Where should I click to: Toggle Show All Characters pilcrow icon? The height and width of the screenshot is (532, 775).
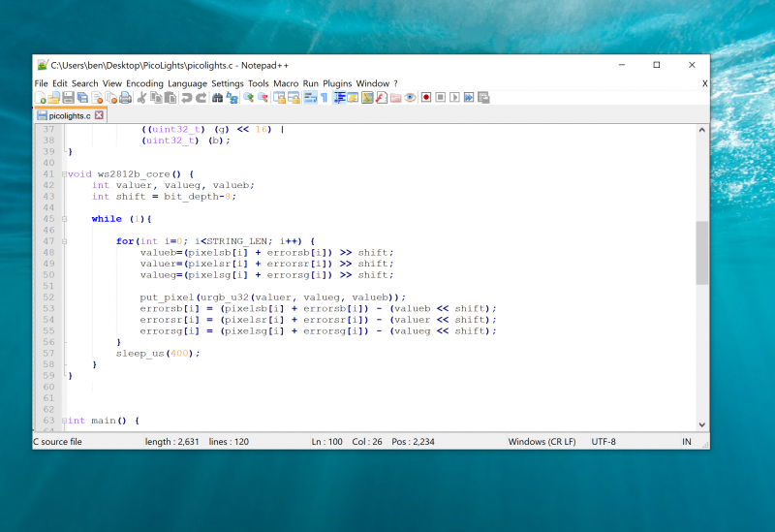pyautogui.click(x=325, y=98)
